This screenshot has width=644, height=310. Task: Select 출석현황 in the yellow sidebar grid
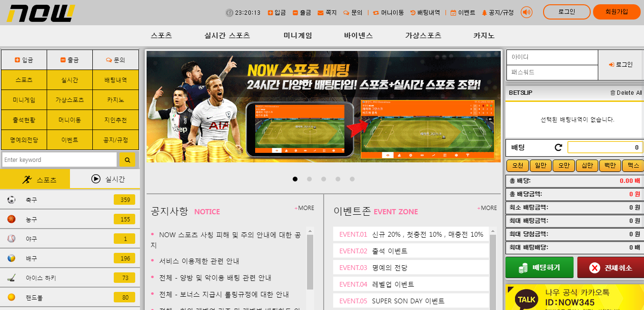tap(24, 120)
